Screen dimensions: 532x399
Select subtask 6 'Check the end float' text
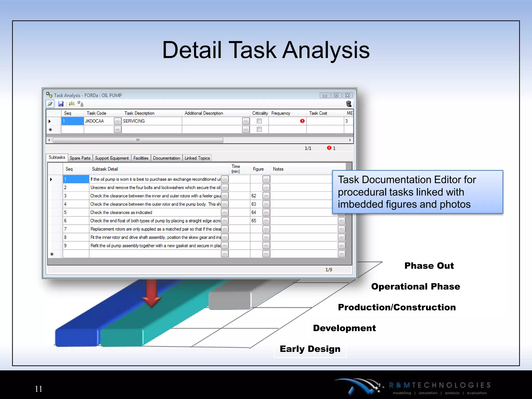(155, 221)
